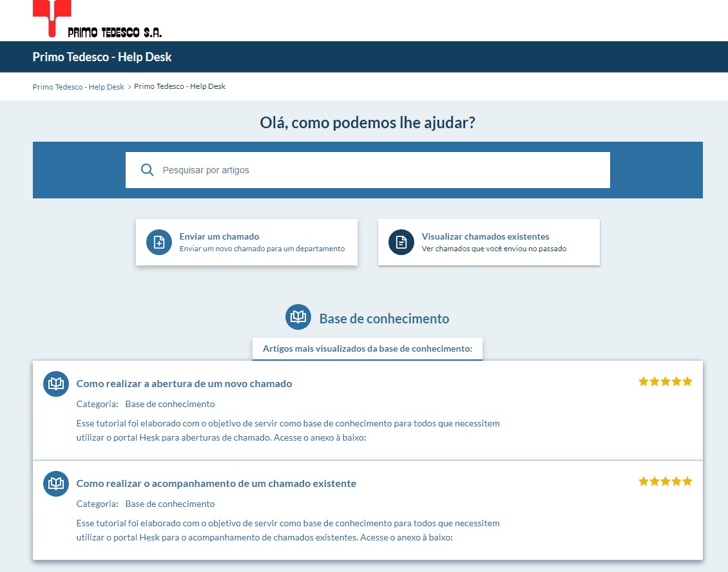Give the tracking article a one-star rating
This screenshot has width=728, height=572.
(x=643, y=481)
